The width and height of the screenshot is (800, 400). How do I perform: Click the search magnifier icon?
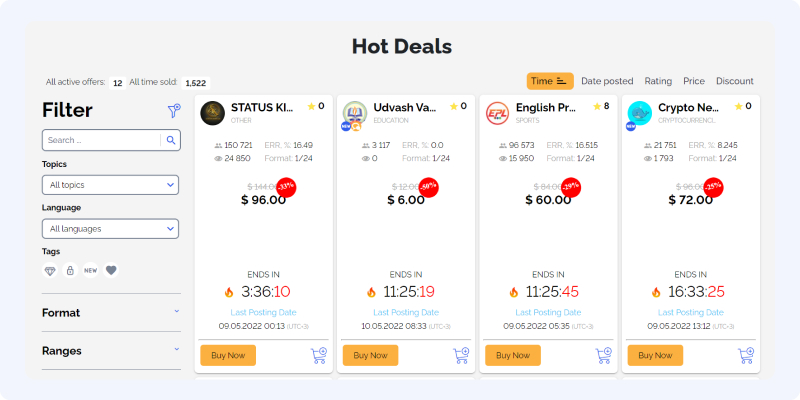pos(171,140)
